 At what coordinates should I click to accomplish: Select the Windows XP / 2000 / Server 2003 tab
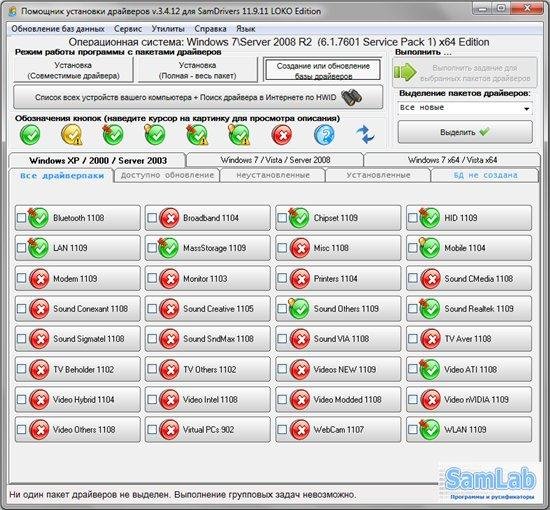click(98, 161)
